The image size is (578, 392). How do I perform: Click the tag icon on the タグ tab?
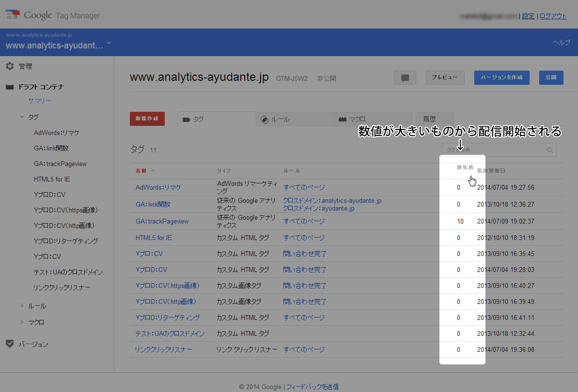point(187,119)
